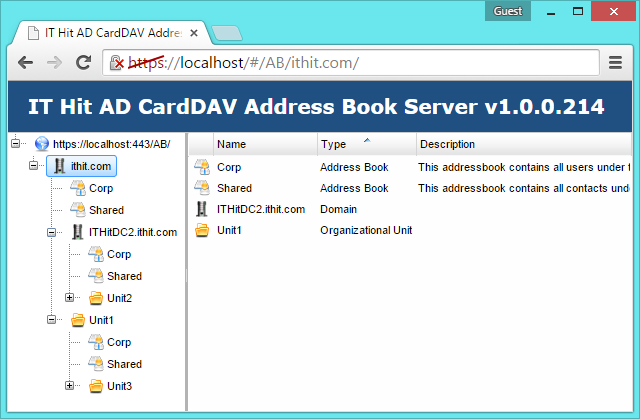Select Shared label under Unit1 in tree
The width and height of the screenshot is (640, 419).
pos(124,364)
